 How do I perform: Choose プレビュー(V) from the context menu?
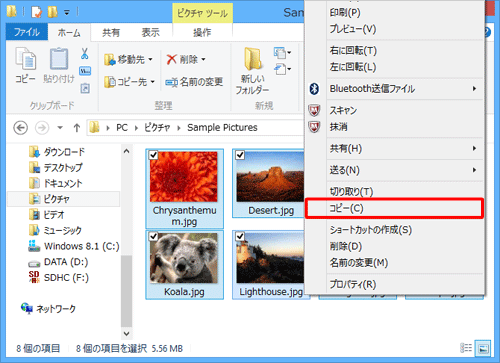click(394, 29)
